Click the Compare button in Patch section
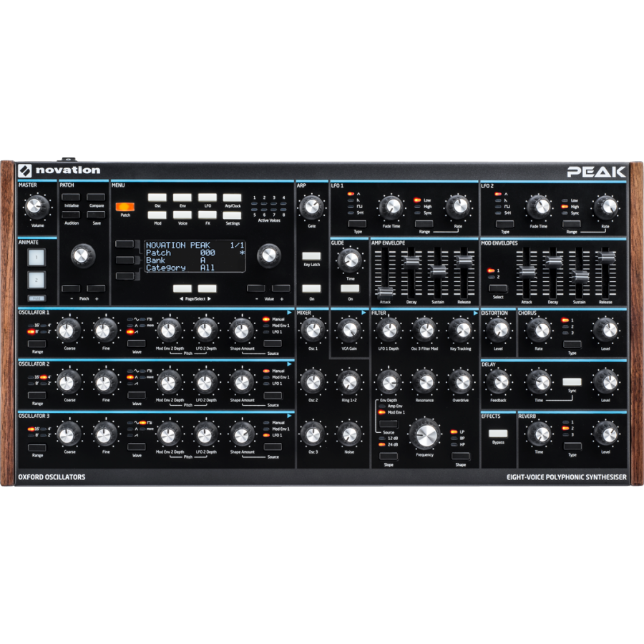Viewport: 644px width, 644px height. tap(96, 197)
